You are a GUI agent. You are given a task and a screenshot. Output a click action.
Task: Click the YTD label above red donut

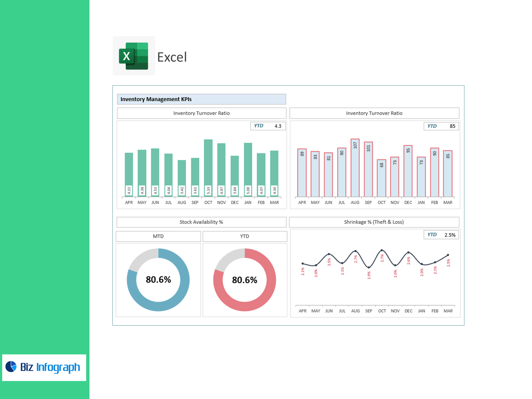point(245,236)
